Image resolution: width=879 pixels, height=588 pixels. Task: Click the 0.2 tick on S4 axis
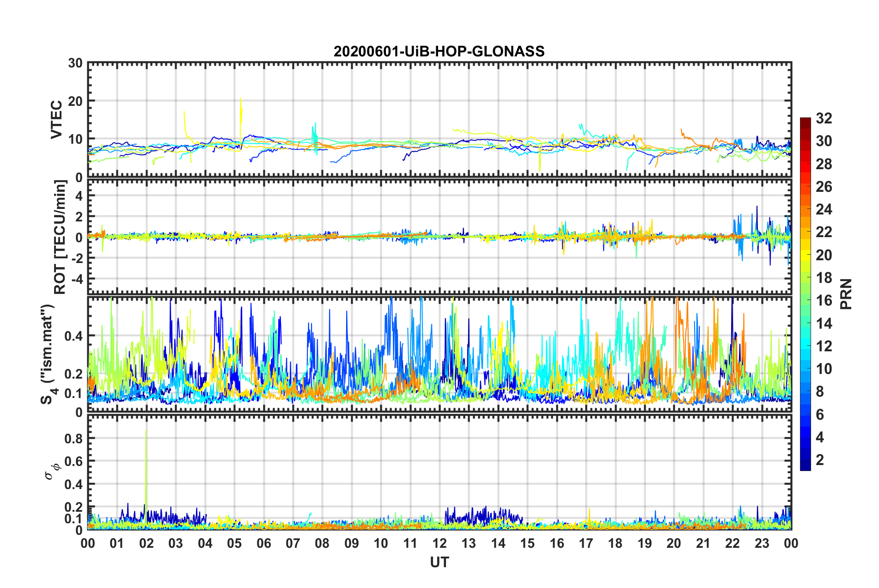74,374
